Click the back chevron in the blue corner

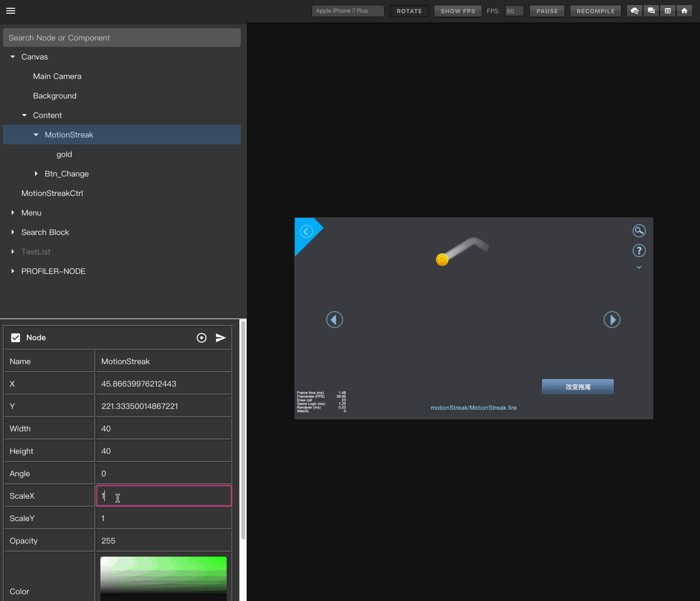click(x=306, y=231)
